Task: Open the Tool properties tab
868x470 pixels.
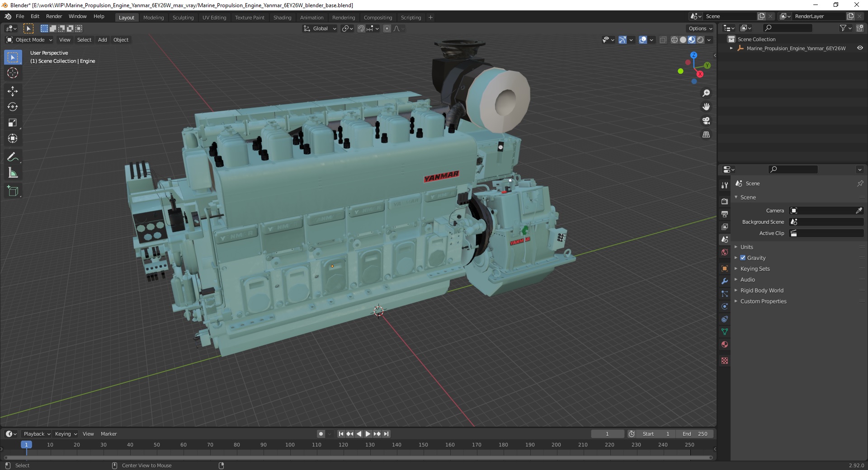Action: pyautogui.click(x=725, y=185)
